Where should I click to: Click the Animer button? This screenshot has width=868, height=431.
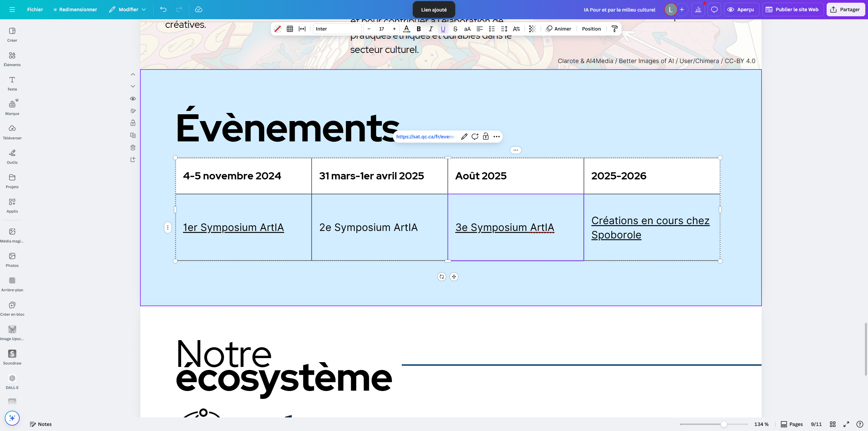coord(559,29)
